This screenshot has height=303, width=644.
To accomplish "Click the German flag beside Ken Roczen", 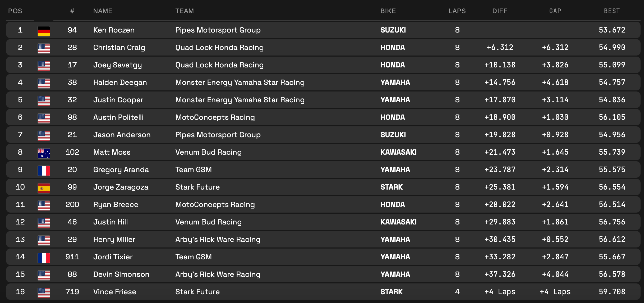I will tap(44, 31).
